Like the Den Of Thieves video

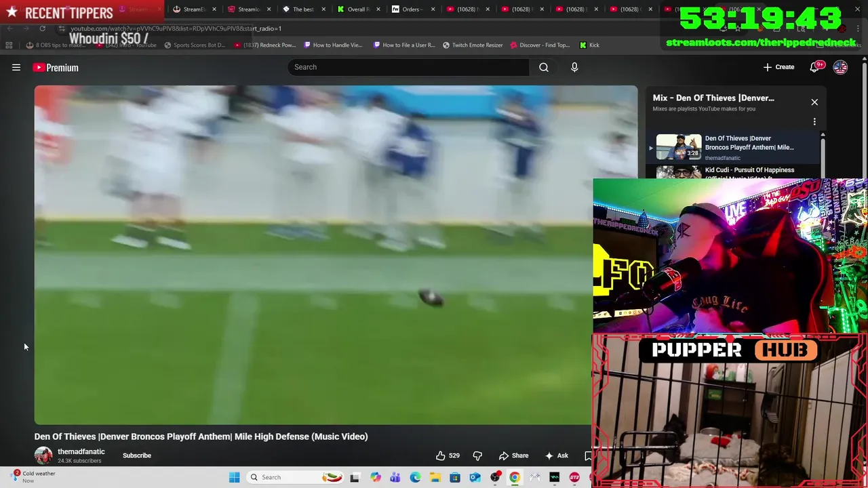448,455
